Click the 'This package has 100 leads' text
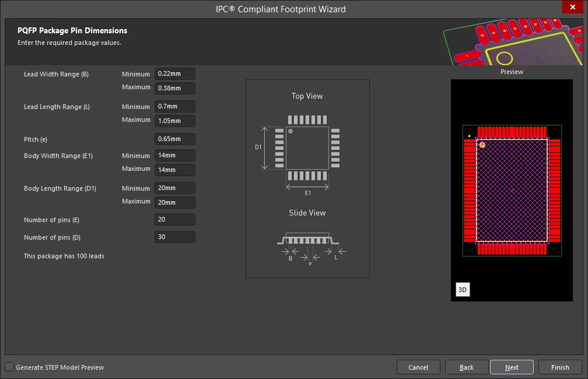Image resolution: width=588 pixels, height=379 pixels. pos(64,256)
